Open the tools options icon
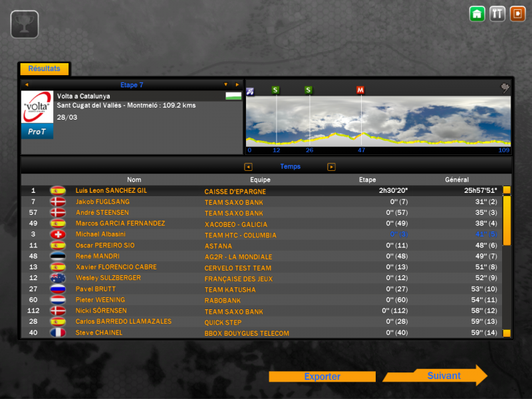Screen dimensions: 532x399 (x=497, y=14)
